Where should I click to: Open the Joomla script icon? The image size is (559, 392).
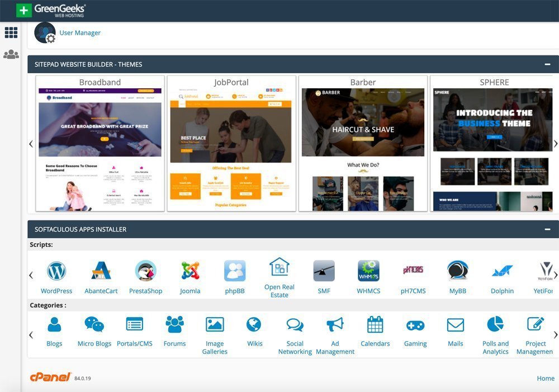(x=190, y=271)
